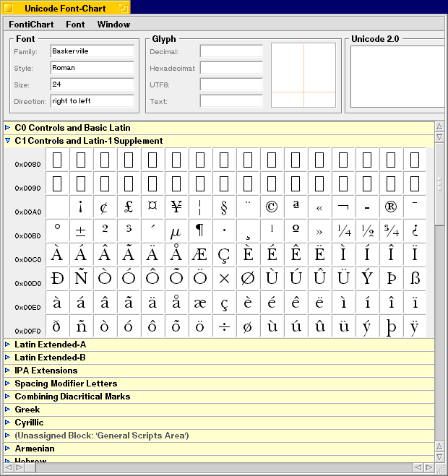The width and height of the screenshot is (448, 476).
Task: Select the inverted exclamation mark glyph ¡
Action: click(81, 207)
